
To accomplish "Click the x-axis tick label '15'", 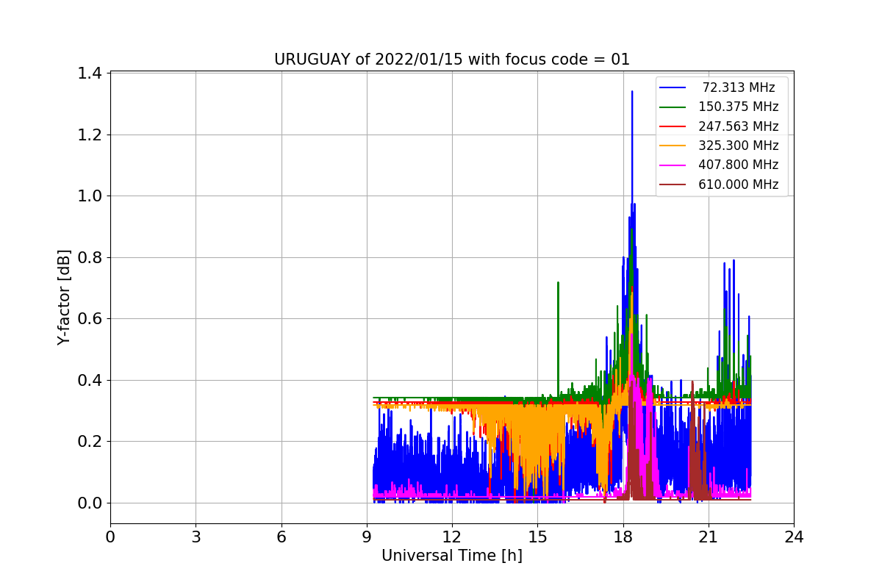I will click(x=537, y=537).
